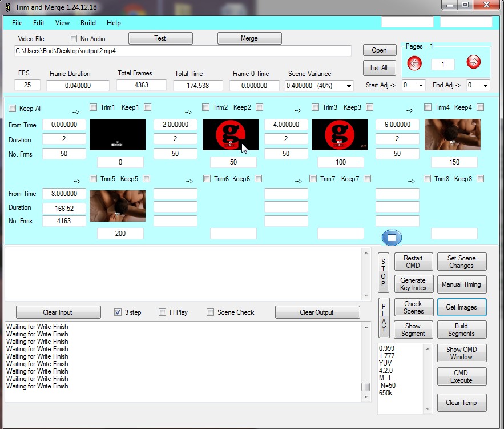Open the Help menu

coord(114,23)
